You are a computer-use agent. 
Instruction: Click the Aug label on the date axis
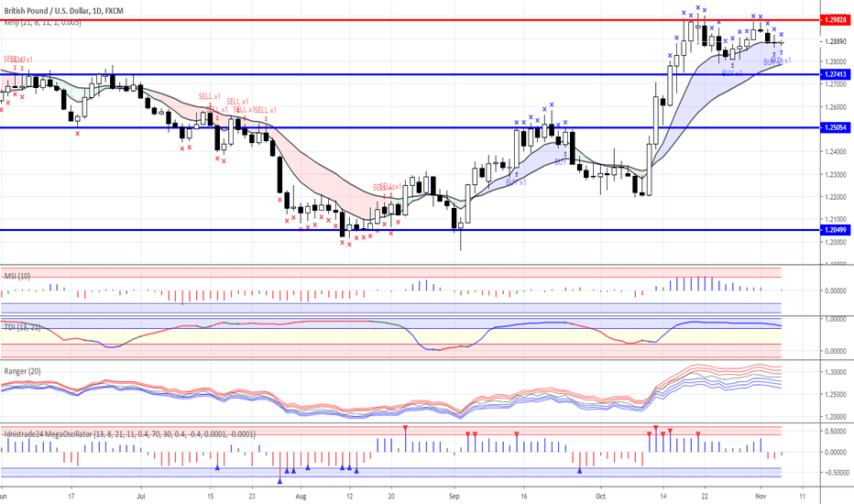[300, 496]
